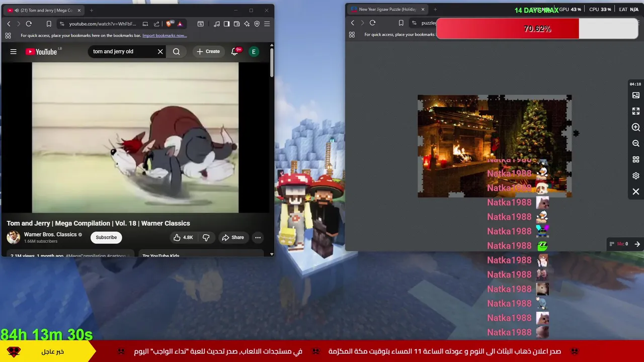Zoom out on the jigsaw puzzle
This screenshot has width=644, height=362.
636,143
